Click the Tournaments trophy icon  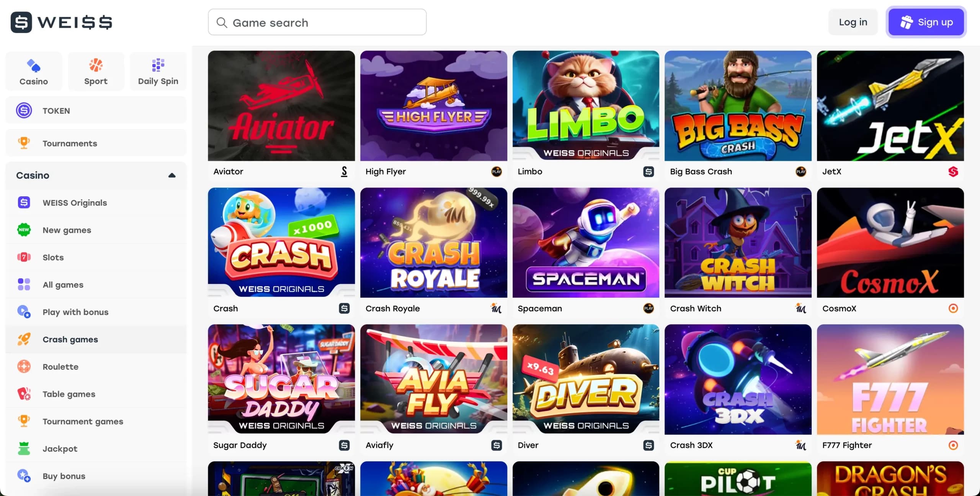coord(24,143)
